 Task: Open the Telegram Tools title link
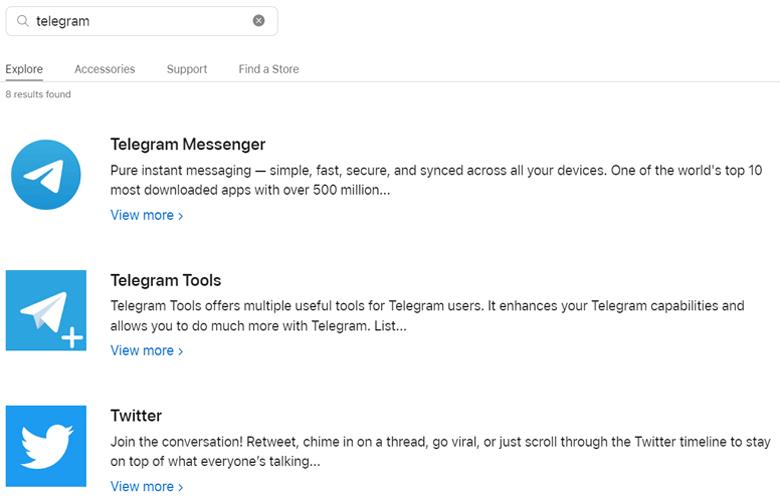click(x=166, y=280)
